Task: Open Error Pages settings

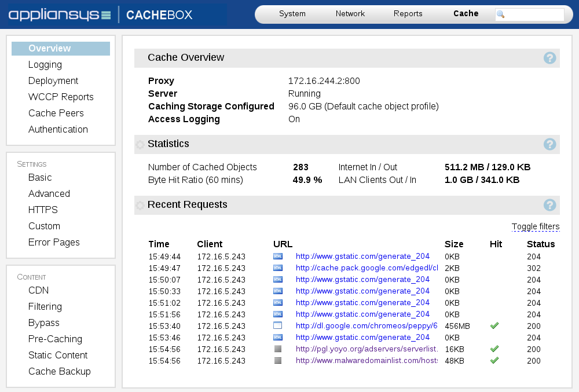Action: tap(54, 243)
